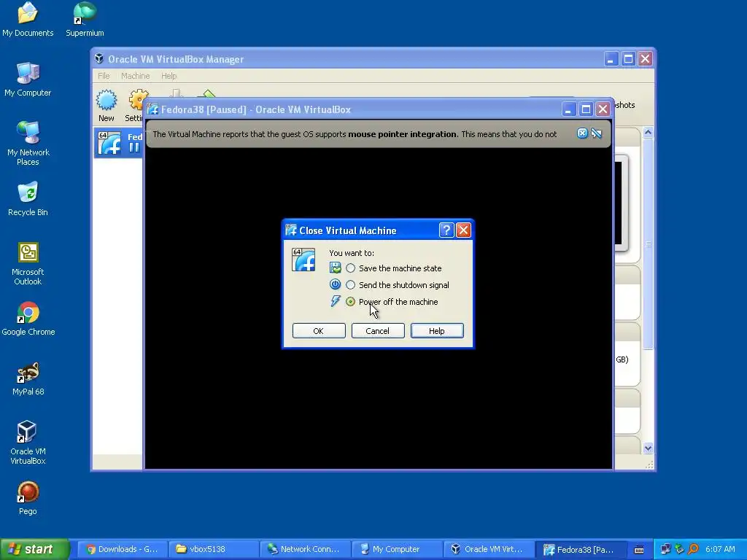Click the don't-show-again icon on notification bar
The image size is (747, 560).
pos(597,133)
